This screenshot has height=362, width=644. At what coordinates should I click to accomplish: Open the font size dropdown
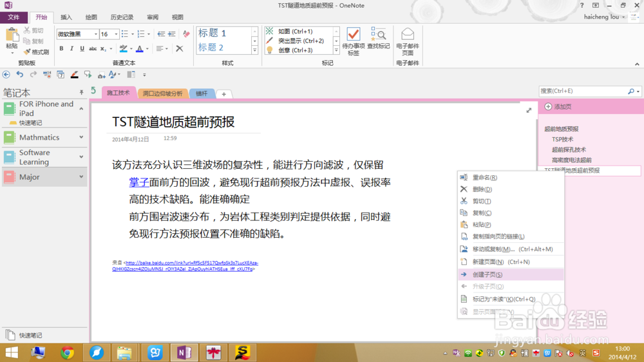(116, 34)
